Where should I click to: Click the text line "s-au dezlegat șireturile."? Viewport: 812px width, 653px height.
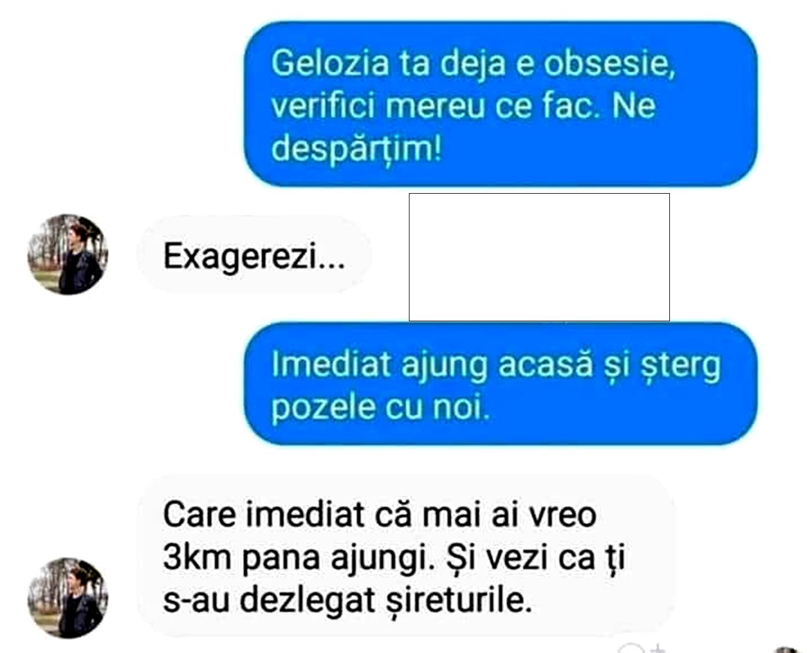click(347, 600)
